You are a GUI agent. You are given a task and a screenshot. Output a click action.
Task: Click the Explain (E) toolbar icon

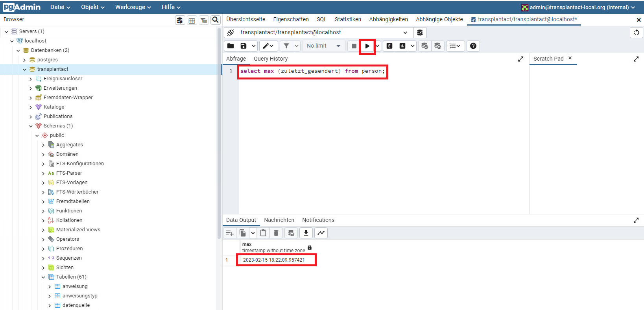point(389,46)
